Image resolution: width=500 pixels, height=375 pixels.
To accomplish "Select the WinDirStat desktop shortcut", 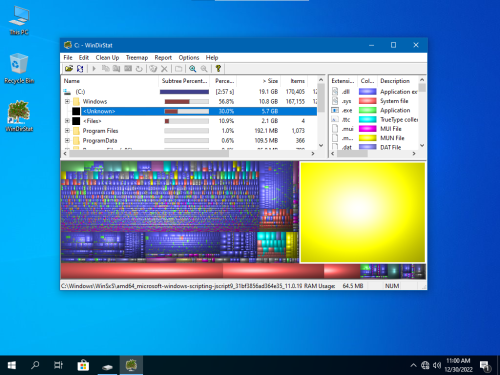I will click(19, 116).
